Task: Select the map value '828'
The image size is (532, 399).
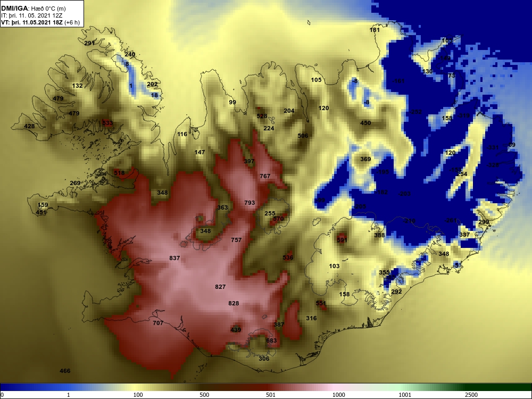Action: (234, 303)
